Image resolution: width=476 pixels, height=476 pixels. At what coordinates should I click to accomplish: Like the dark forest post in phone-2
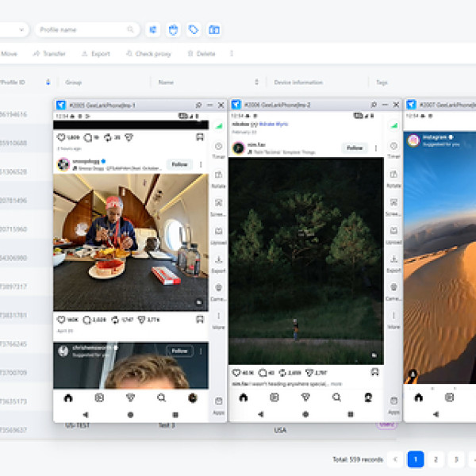(236, 373)
